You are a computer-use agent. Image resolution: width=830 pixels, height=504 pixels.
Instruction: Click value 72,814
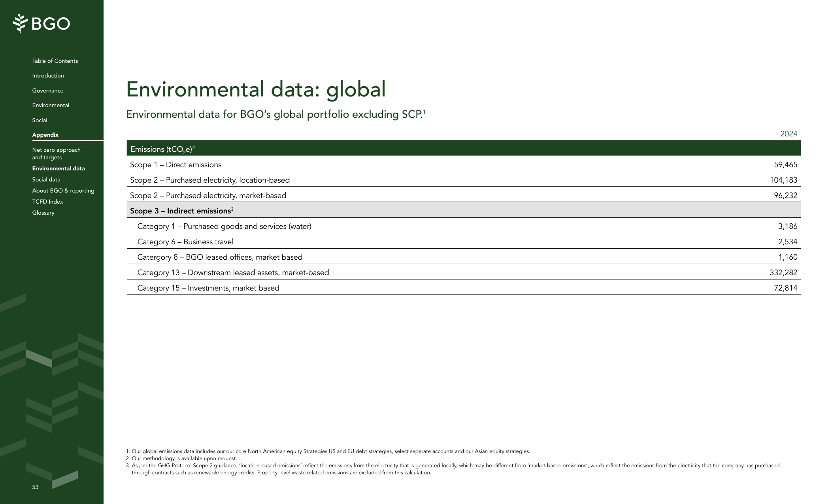point(785,288)
